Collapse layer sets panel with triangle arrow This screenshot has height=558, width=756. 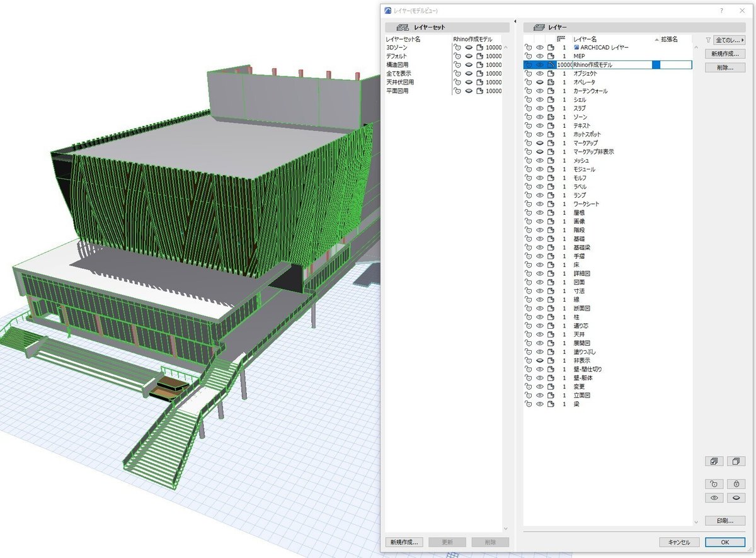pyautogui.click(x=515, y=21)
